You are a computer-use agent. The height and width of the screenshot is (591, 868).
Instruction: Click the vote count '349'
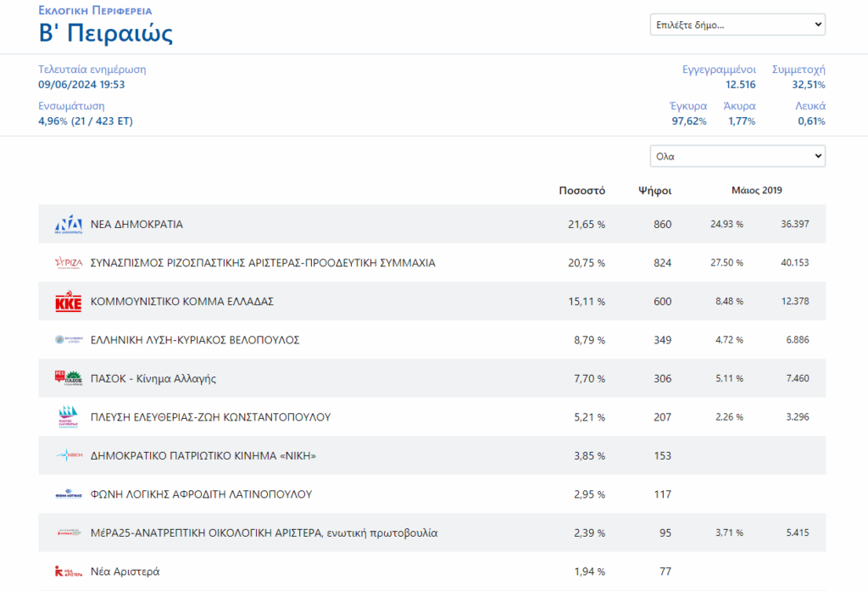click(662, 339)
